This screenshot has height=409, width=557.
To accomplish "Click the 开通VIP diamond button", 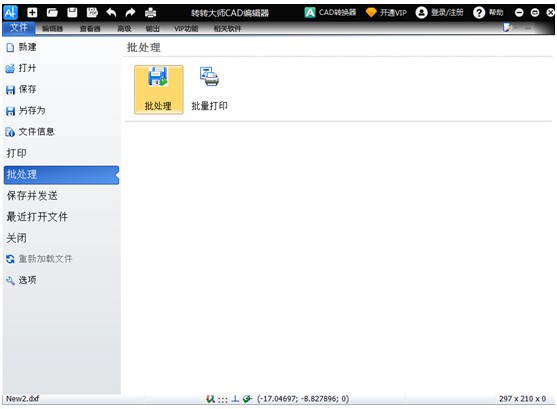I will pyautogui.click(x=386, y=13).
